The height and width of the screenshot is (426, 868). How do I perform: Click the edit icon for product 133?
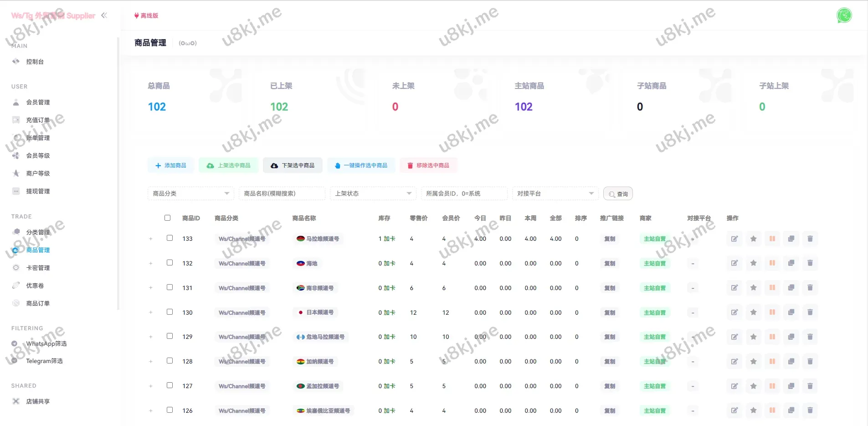point(734,239)
